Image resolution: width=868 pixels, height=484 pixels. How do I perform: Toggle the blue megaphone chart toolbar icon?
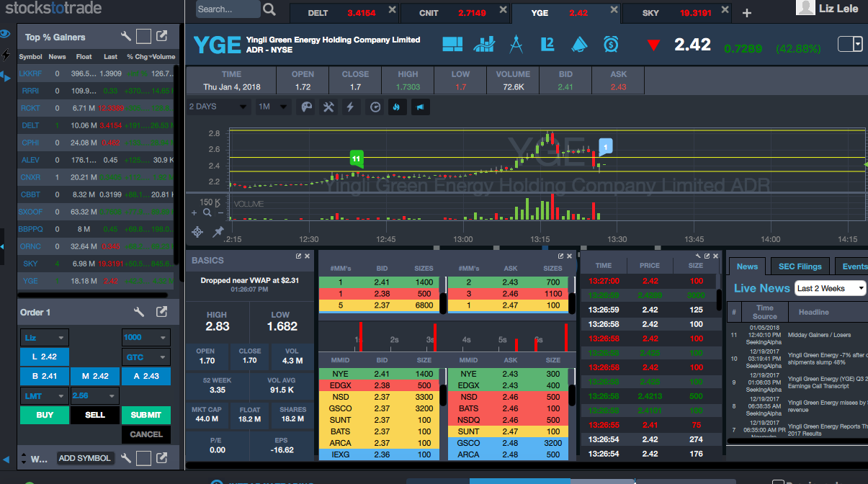point(421,107)
